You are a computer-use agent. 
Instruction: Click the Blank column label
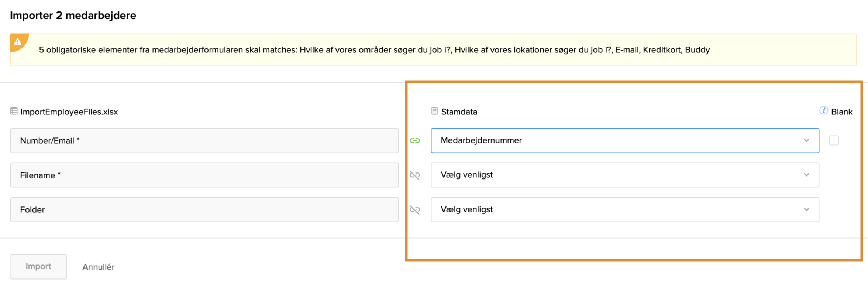[841, 112]
